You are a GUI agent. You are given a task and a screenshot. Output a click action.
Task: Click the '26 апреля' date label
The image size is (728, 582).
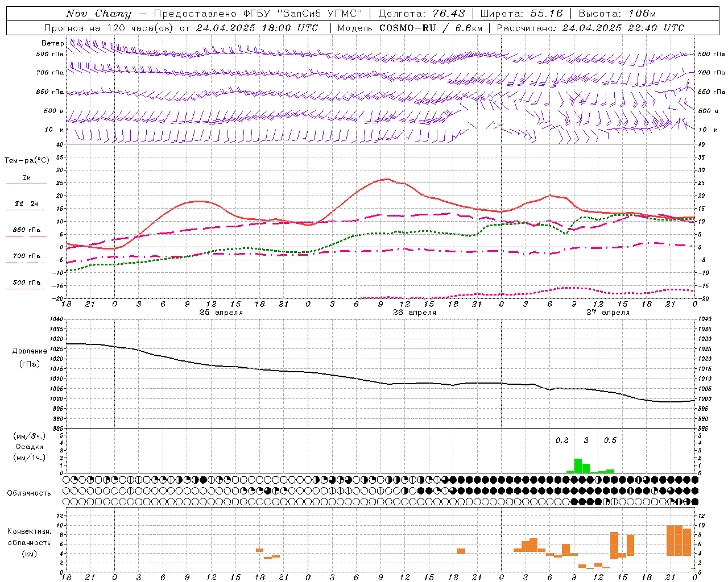coord(415,313)
